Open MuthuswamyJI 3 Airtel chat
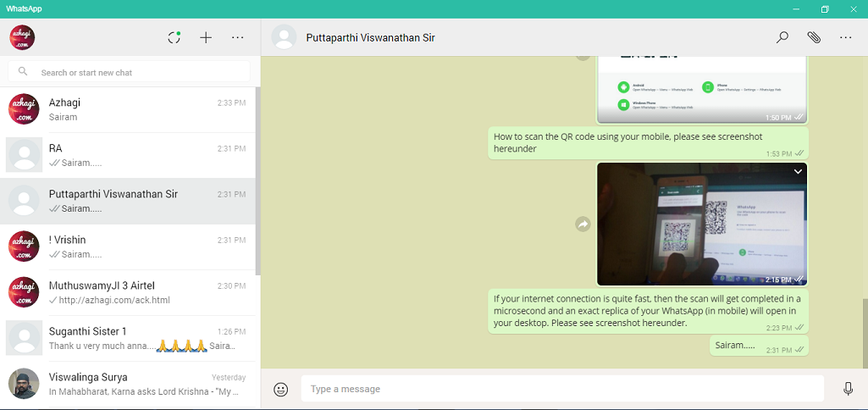This screenshot has height=410, width=868. (x=128, y=293)
